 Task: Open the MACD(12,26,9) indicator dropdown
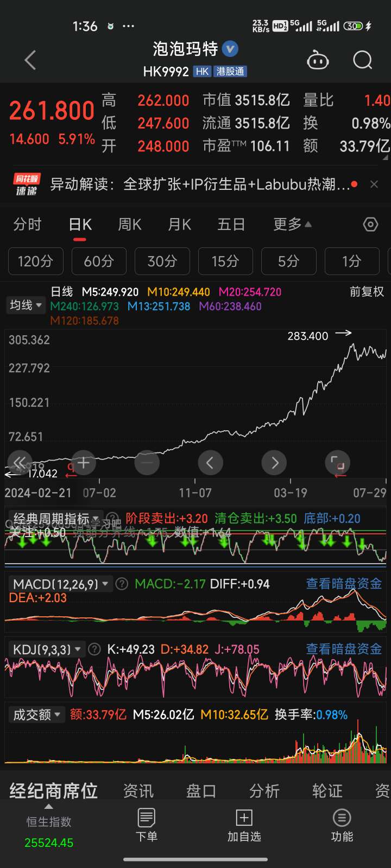click(x=61, y=584)
